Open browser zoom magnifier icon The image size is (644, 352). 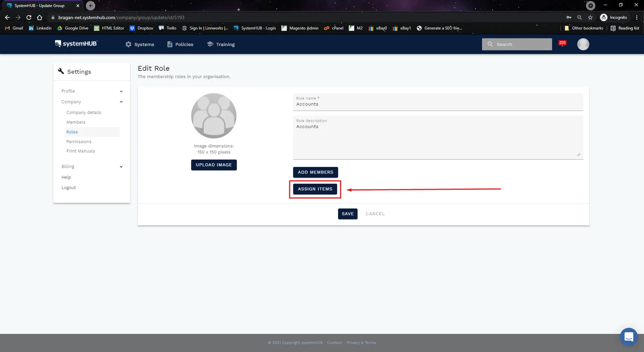pyautogui.click(x=580, y=17)
